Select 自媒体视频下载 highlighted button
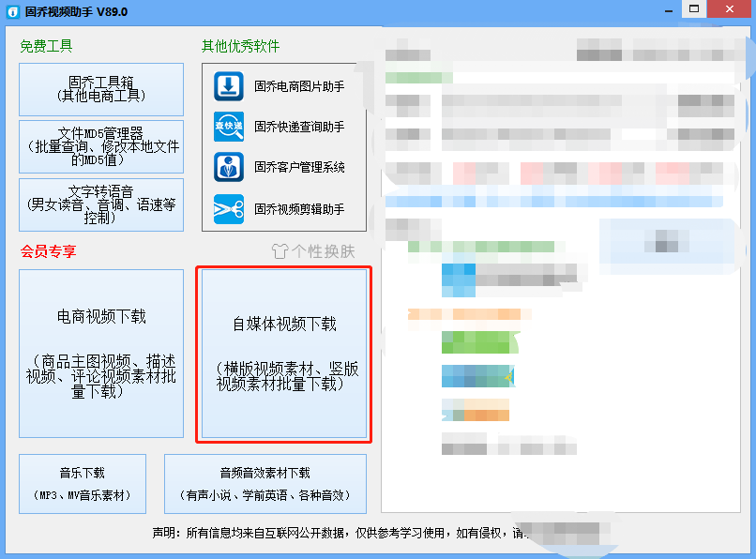 [x=284, y=354]
